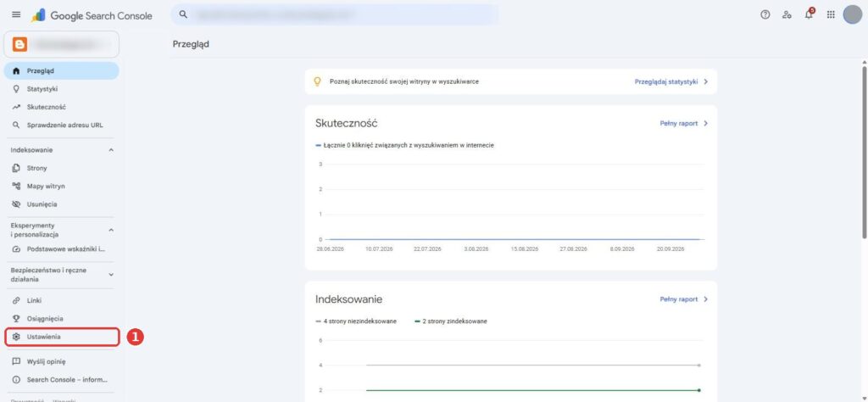Viewport: 868px width, 402px height.
Task: Click the search magnifier icon in the URL bar
Action: coord(183,15)
